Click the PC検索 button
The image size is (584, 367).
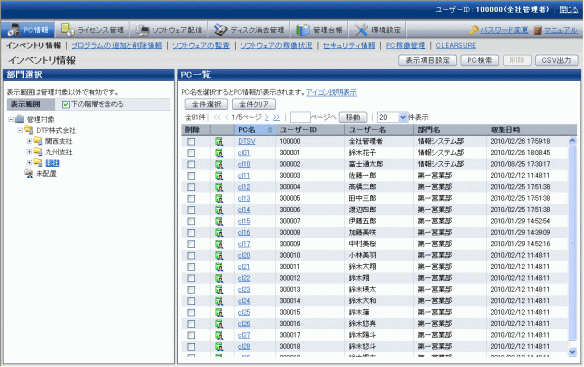coord(480,60)
